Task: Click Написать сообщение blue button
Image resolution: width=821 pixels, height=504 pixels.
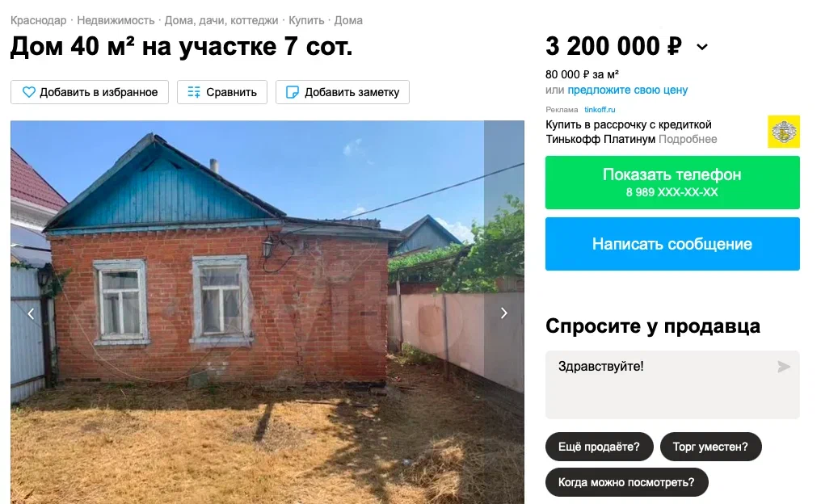Action: tap(672, 244)
